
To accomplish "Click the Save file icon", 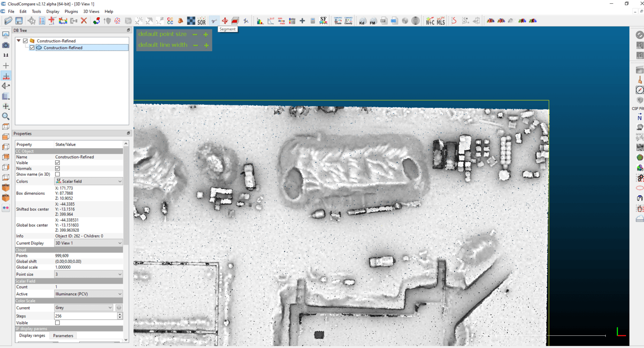I will [19, 21].
